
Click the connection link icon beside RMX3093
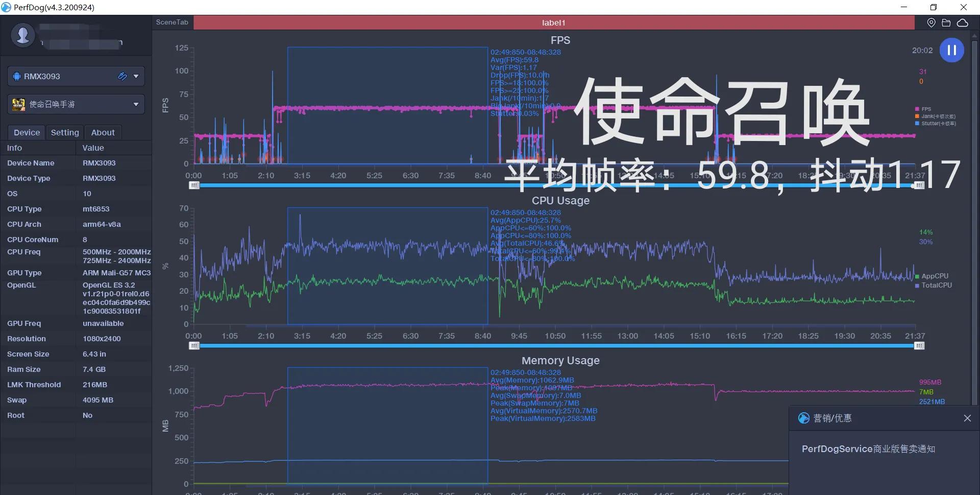click(x=122, y=76)
